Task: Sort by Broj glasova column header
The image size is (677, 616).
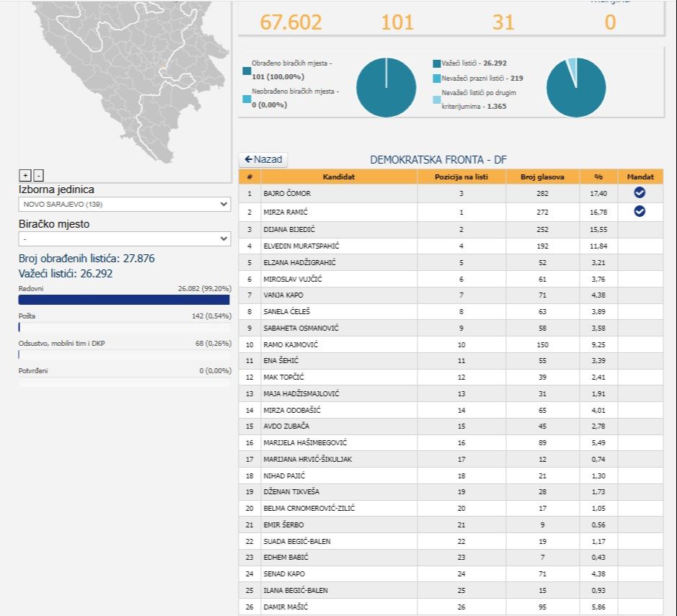Action: tap(542, 177)
